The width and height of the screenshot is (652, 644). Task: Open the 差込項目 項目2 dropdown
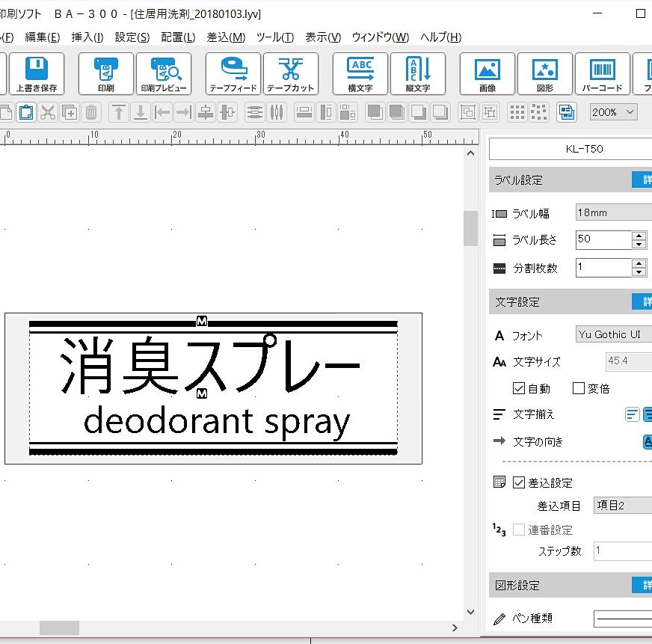tap(623, 506)
